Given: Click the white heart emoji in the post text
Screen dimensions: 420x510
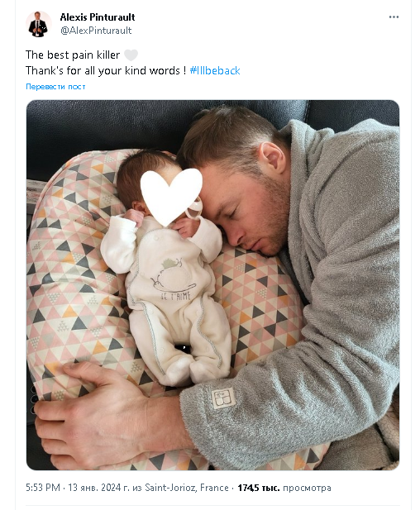Looking at the screenshot, I should tap(131, 55).
